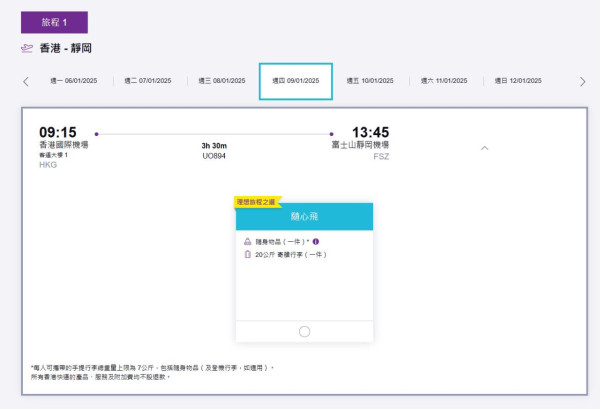600x409 pixels.
Task: Collapse the UO894 flight details chevron
Action: [x=484, y=148]
